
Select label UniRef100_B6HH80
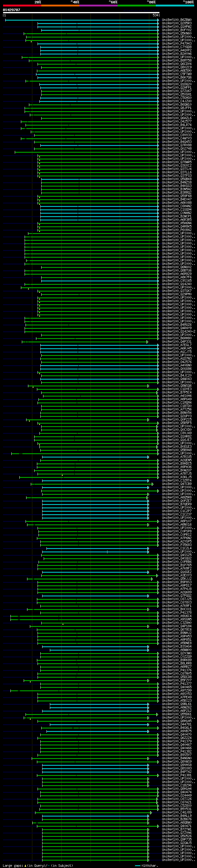pos(177,338)
